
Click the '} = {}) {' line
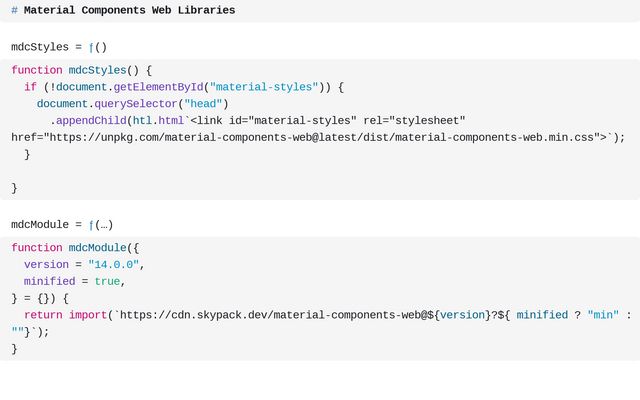[40, 298]
